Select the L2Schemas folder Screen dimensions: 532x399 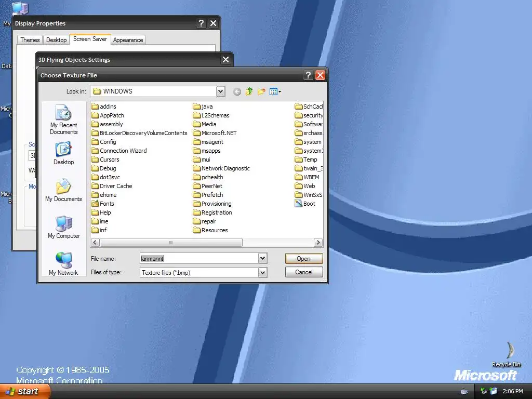pyautogui.click(x=211, y=115)
